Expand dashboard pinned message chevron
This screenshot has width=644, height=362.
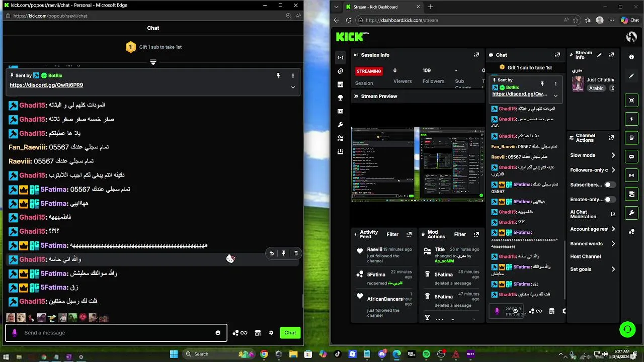[556, 95]
